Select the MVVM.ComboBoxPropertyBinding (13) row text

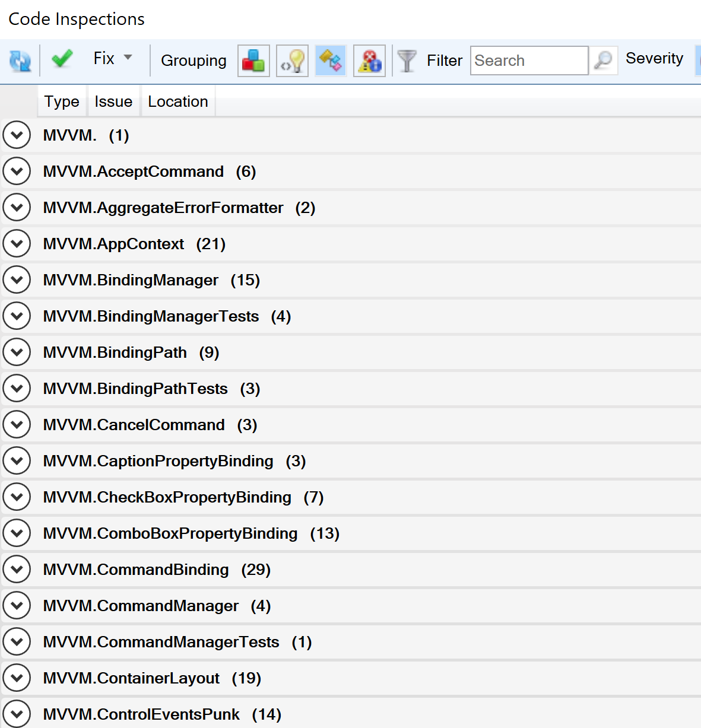pyautogui.click(x=191, y=533)
